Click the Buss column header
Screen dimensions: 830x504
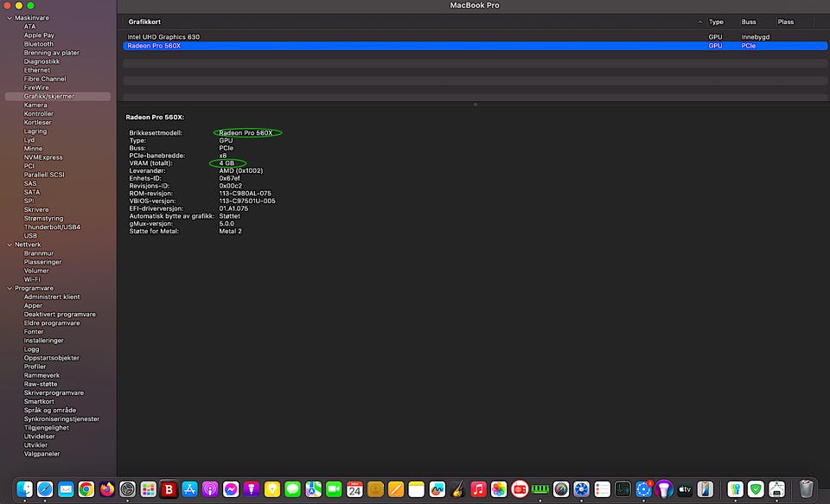[x=748, y=22]
